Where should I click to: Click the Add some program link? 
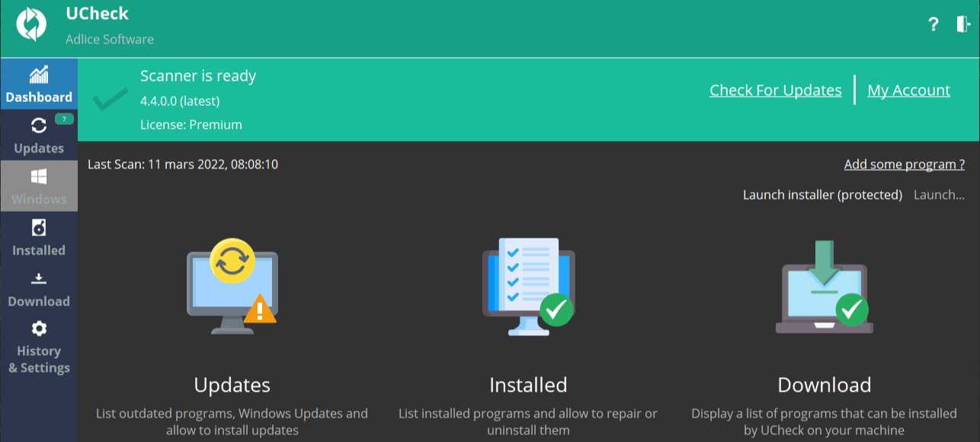click(x=904, y=164)
